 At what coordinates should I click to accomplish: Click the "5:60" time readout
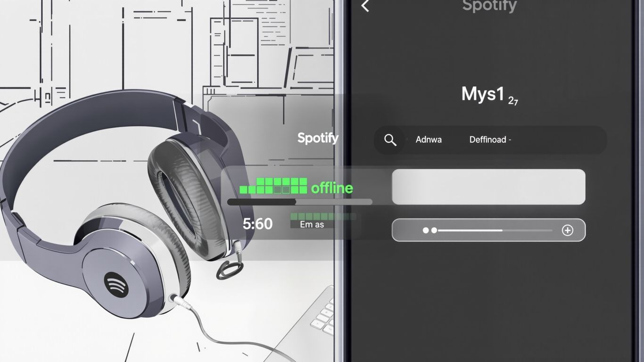click(x=257, y=224)
